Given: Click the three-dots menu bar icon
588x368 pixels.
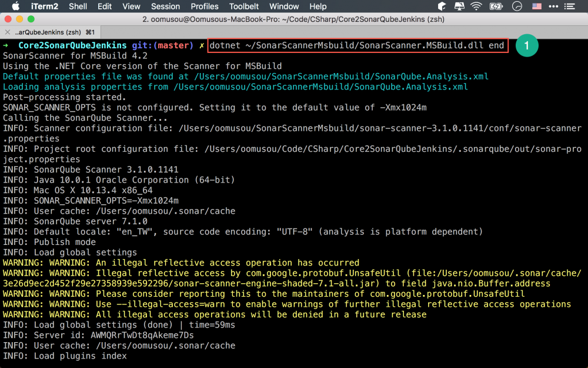Looking at the screenshot, I should pyautogui.click(x=553, y=6).
